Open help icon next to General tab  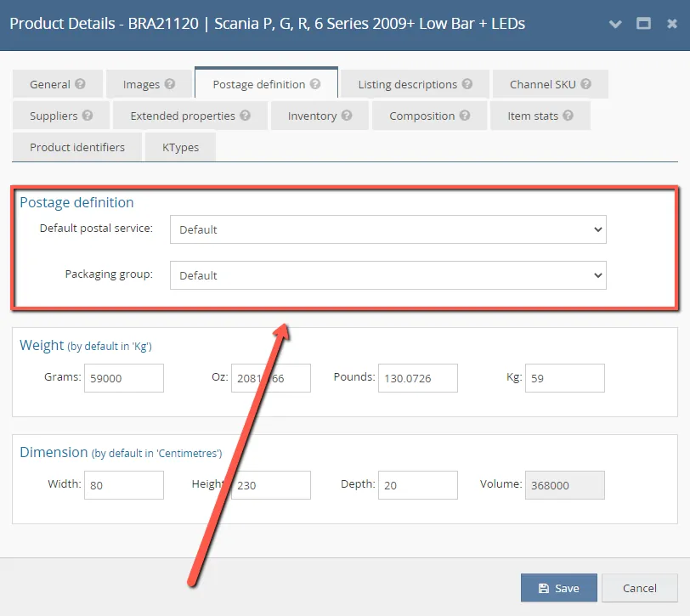tap(80, 83)
